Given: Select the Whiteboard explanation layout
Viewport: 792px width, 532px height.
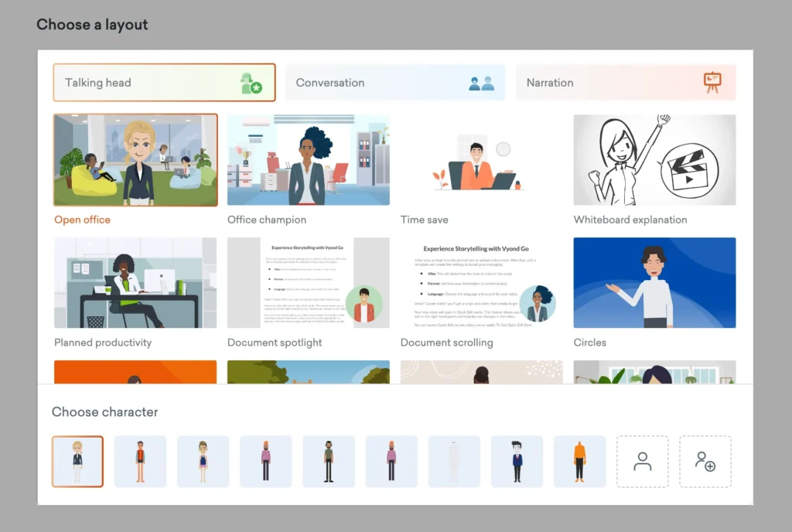Looking at the screenshot, I should point(654,160).
